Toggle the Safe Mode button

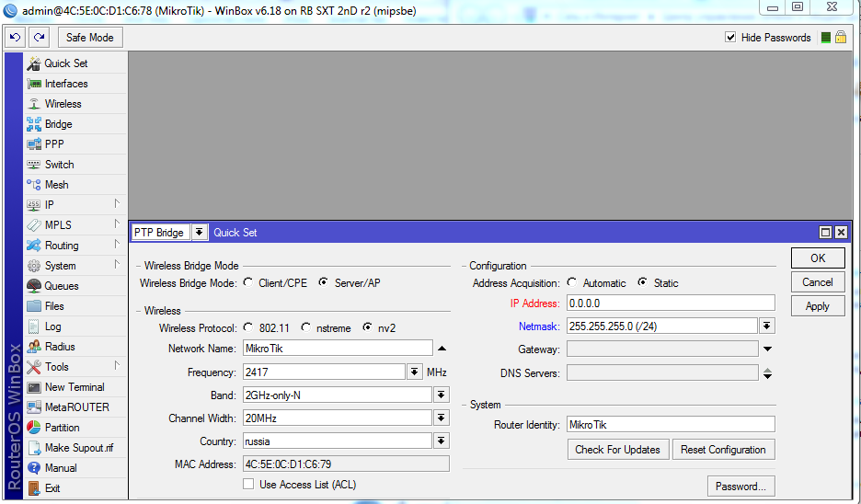pos(90,38)
